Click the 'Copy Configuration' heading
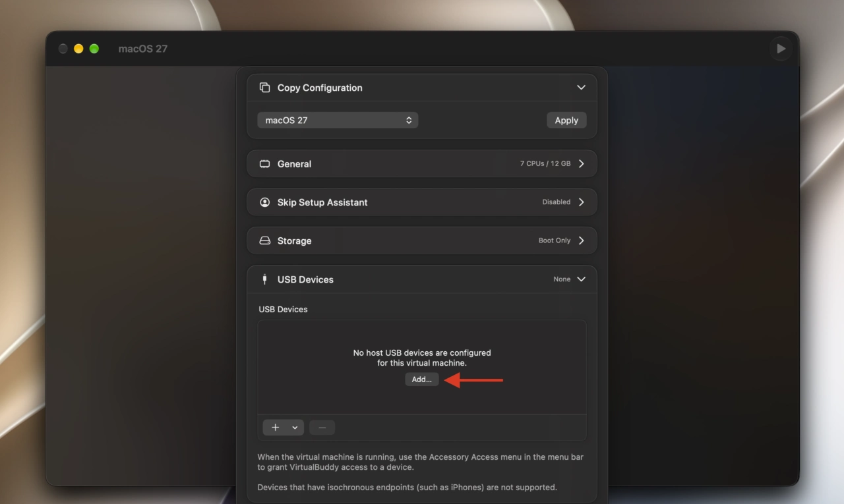The image size is (844, 504). 320,88
